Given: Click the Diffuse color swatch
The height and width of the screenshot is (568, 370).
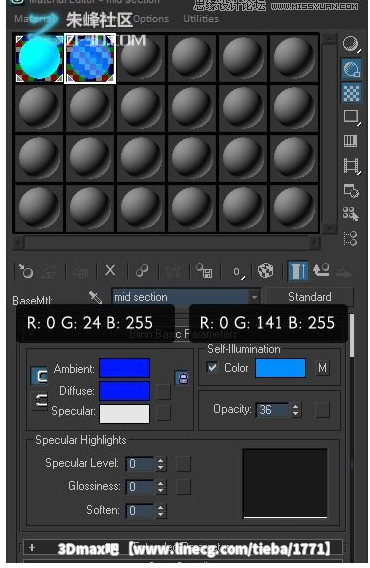Looking at the screenshot, I should coord(124,390).
